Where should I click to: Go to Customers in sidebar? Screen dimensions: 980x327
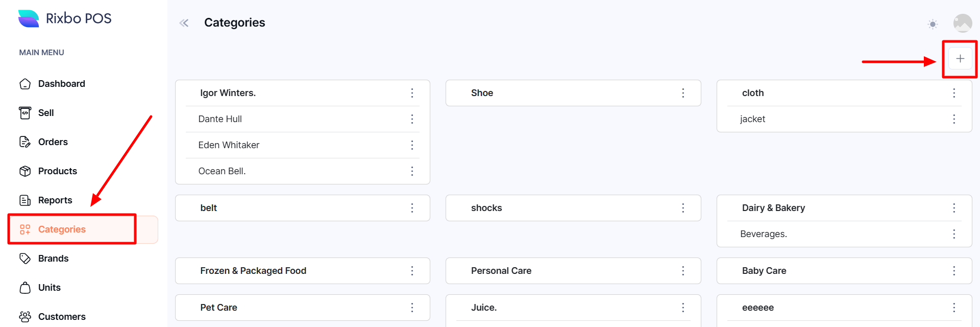61,317
